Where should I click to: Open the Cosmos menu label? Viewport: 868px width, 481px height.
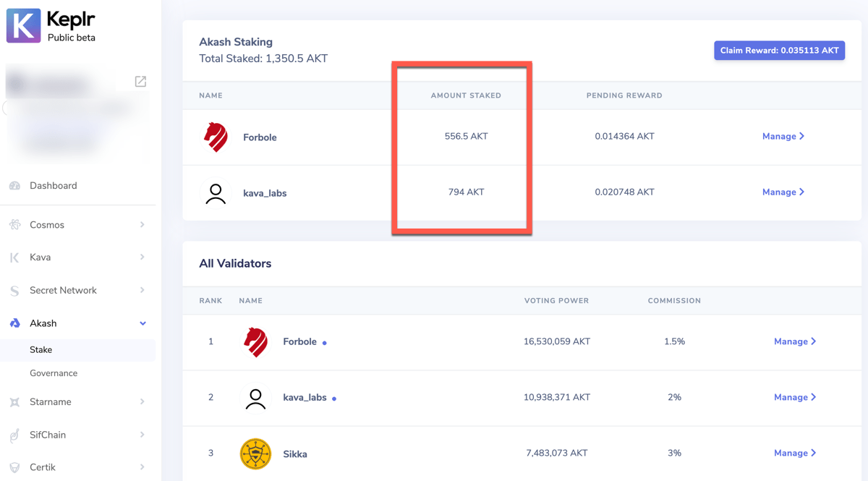pyautogui.click(x=47, y=225)
